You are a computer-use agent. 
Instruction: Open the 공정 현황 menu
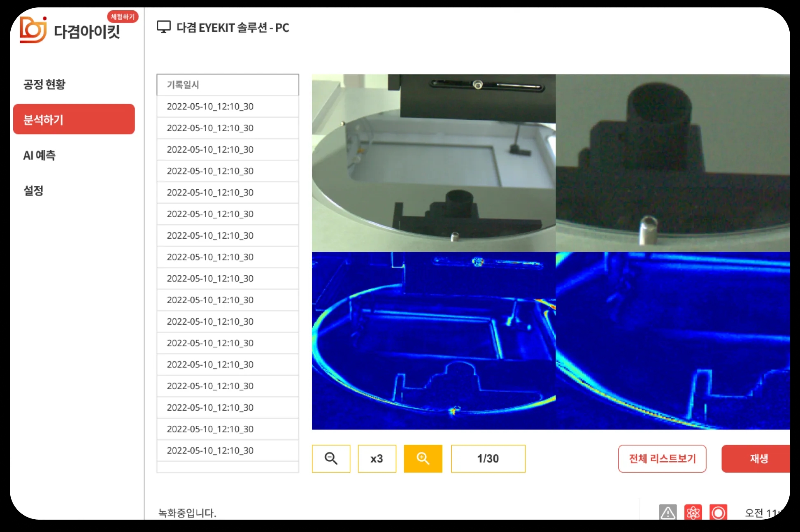click(44, 84)
